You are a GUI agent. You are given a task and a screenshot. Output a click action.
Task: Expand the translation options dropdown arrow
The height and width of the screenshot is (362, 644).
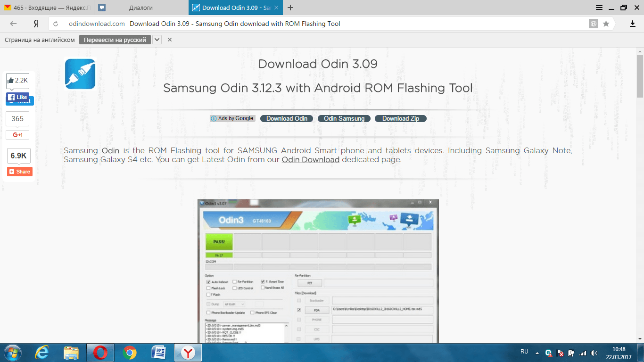click(157, 40)
